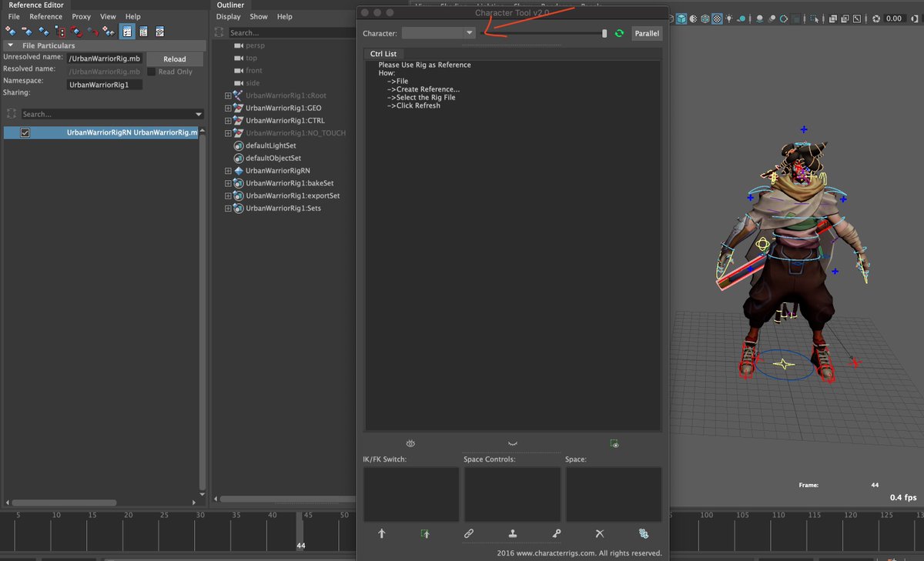Click the 0.00 value field in viewport toolbar
Screen dimensions: 924x561
pyautogui.click(x=894, y=18)
